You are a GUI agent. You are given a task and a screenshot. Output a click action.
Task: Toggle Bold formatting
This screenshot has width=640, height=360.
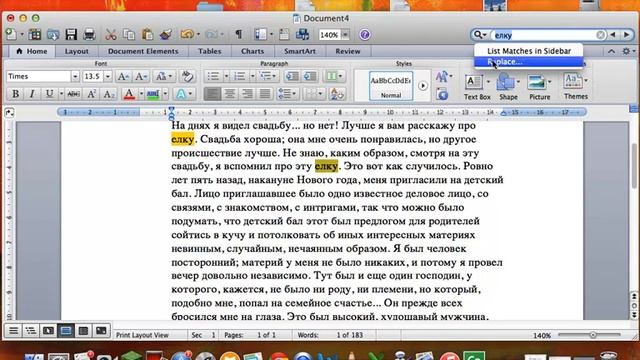click(16, 94)
